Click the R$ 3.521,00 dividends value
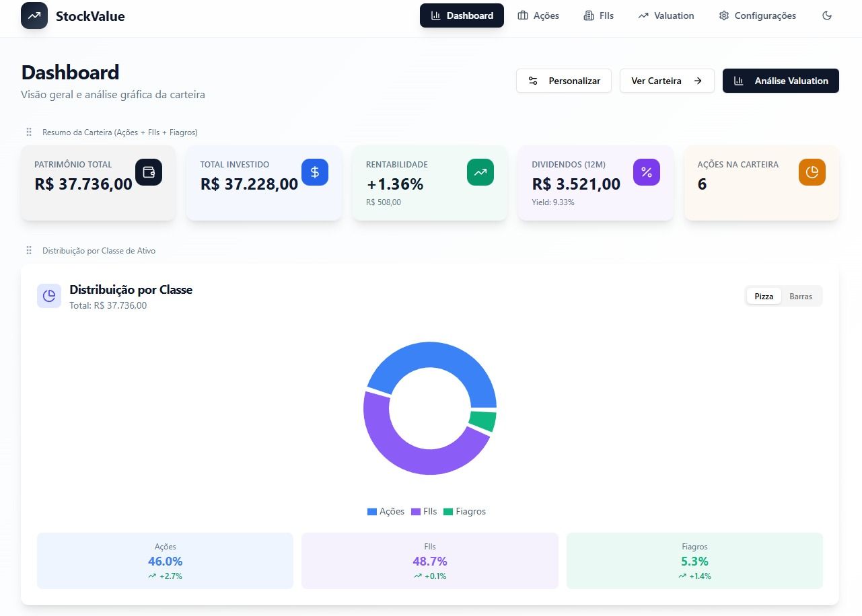This screenshot has height=616, width=862. click(x=576, y=184)
